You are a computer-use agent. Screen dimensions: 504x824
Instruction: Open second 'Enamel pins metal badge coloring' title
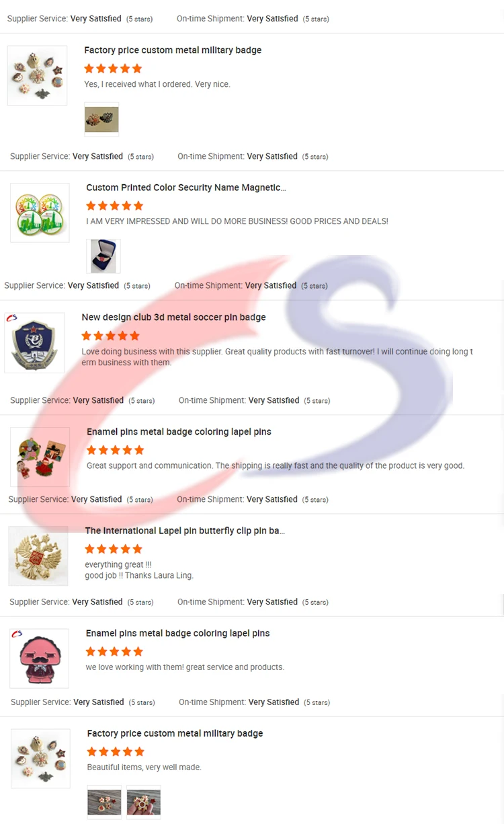[178, 634]
